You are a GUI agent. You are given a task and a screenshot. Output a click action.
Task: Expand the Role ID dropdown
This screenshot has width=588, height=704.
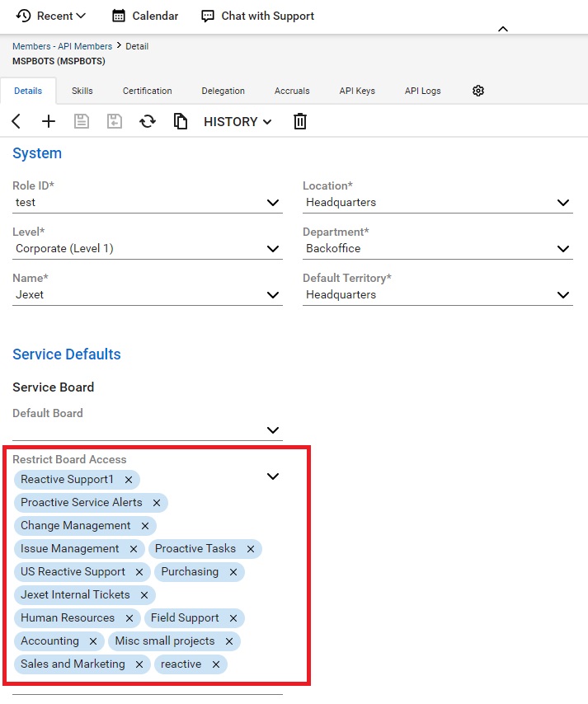(273, 203)
